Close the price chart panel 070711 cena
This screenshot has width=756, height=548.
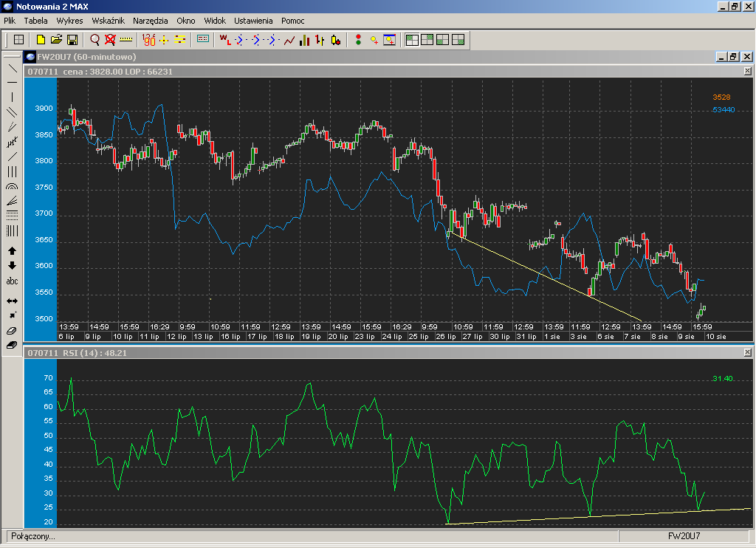[x=747, y=72]
